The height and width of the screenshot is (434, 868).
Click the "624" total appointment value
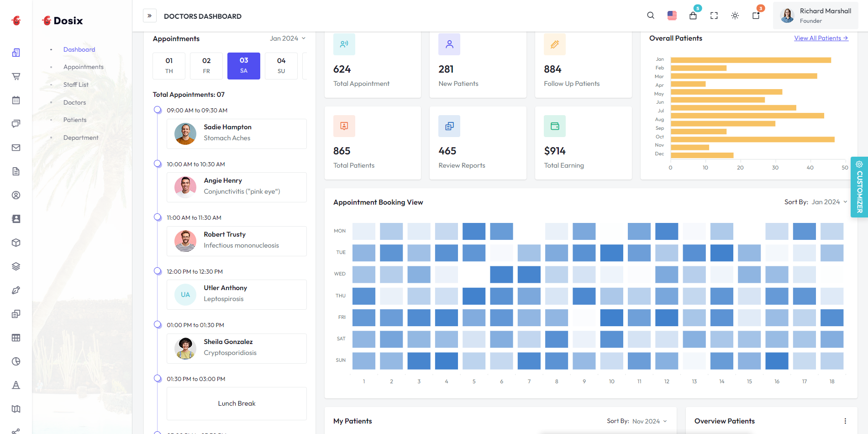point(342,69)
